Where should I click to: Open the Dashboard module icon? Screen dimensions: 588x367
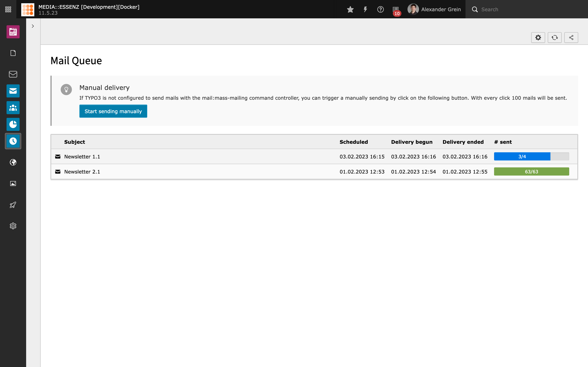[x=13, y=32]
